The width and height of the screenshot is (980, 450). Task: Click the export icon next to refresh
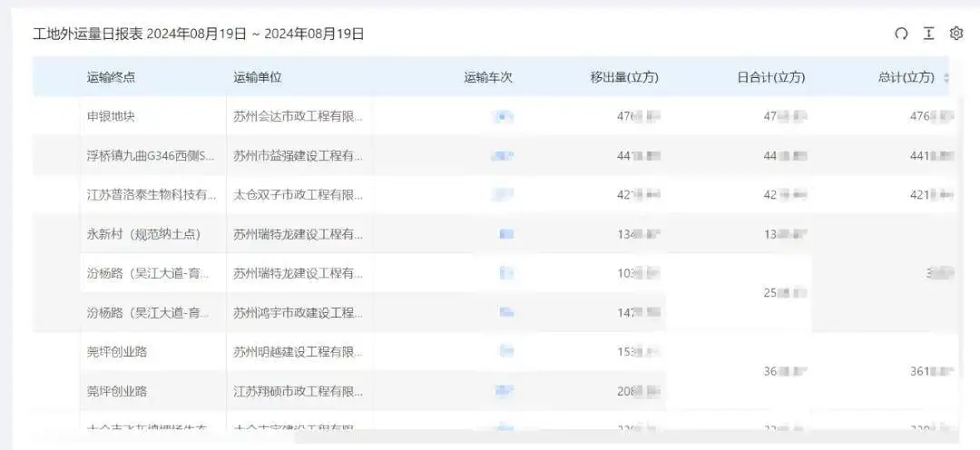[928, 34]
